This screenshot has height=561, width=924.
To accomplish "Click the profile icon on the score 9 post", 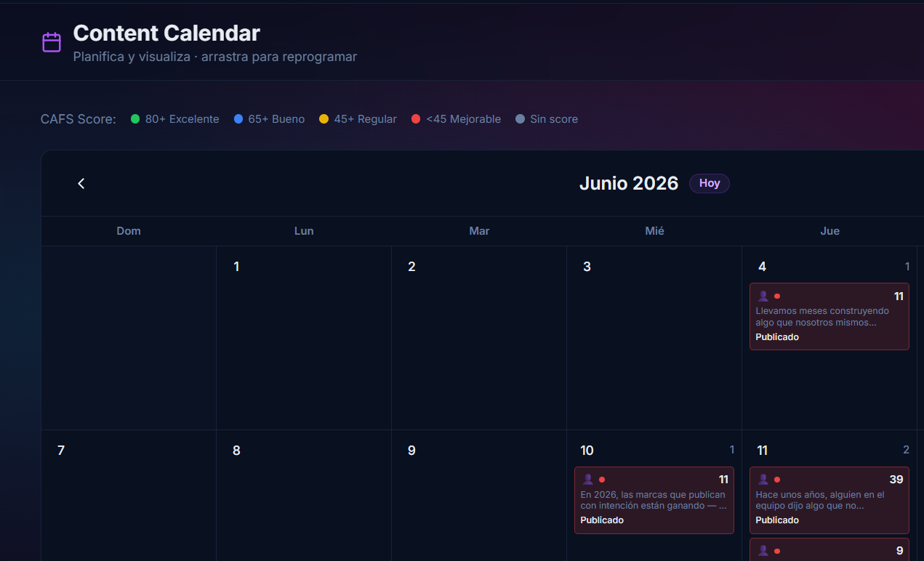I will coord(763,551).
